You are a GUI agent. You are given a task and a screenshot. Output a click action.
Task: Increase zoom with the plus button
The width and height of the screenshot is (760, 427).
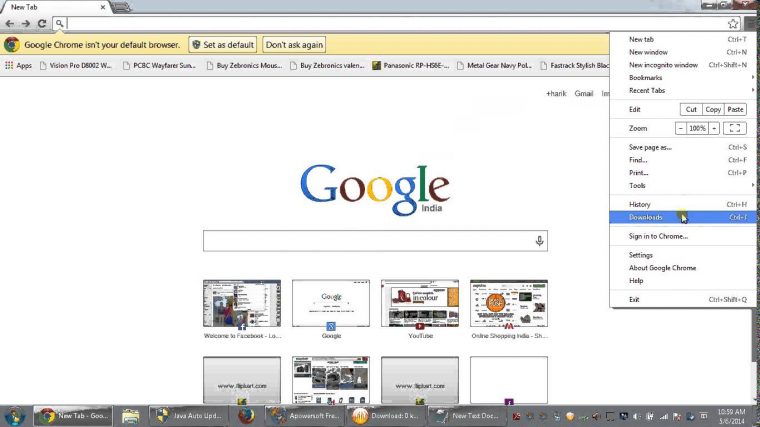[x=714, y=128]
